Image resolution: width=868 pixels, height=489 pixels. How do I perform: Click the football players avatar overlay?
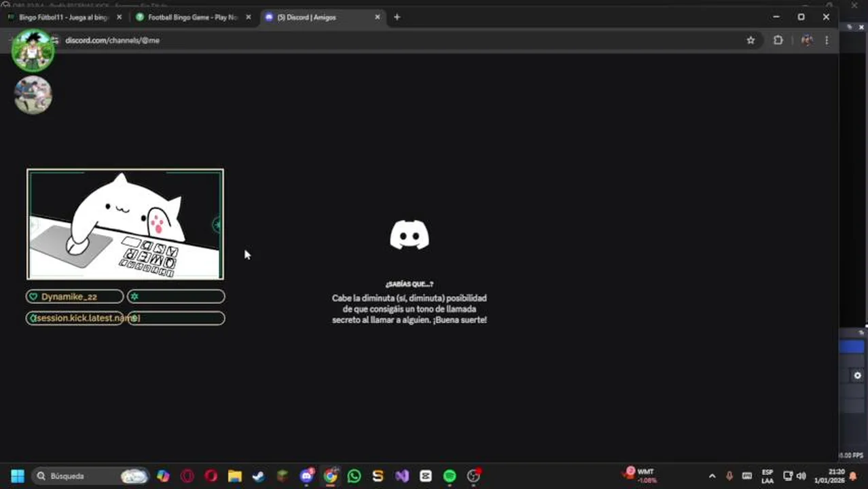coord(33,94)
